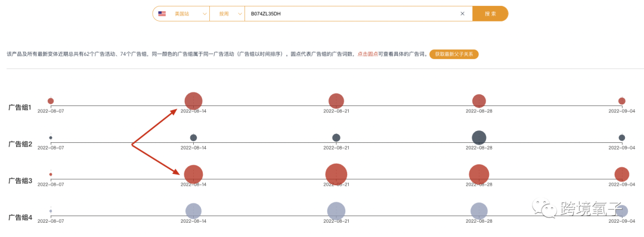
Task: Open the 按周 period dropdown
Action: (x=227, y=14)
